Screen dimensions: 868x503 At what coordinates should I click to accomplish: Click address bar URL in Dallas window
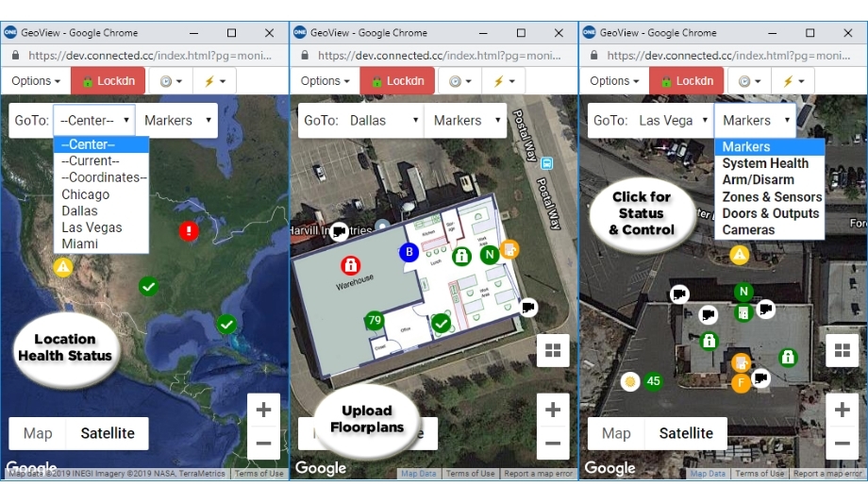[x=439, y=56]
